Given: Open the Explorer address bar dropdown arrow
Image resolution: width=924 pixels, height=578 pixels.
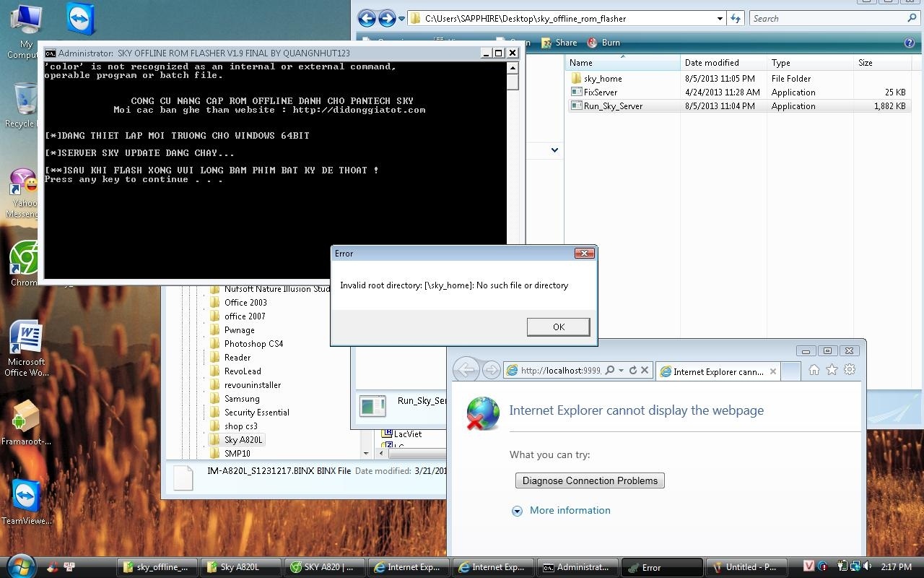Looking at the screenshot, I should coord(720,19).
